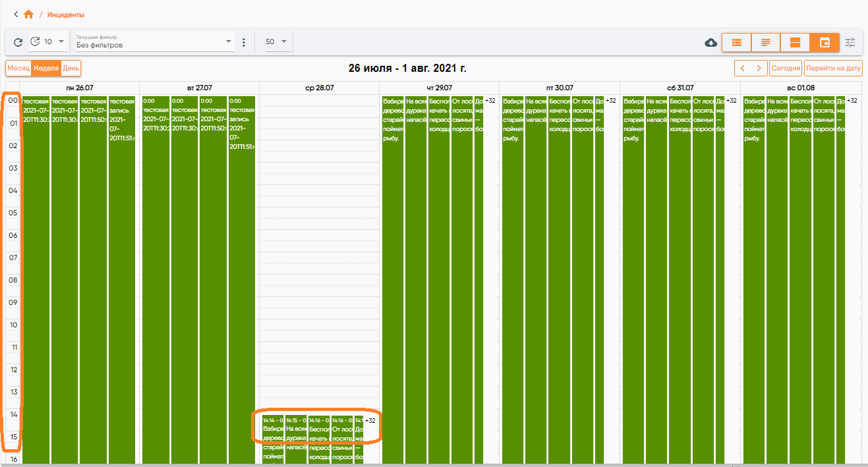Open Sunday's Взбира event
The height and width of the screenshot is (467, 868).
click(754, 280)
